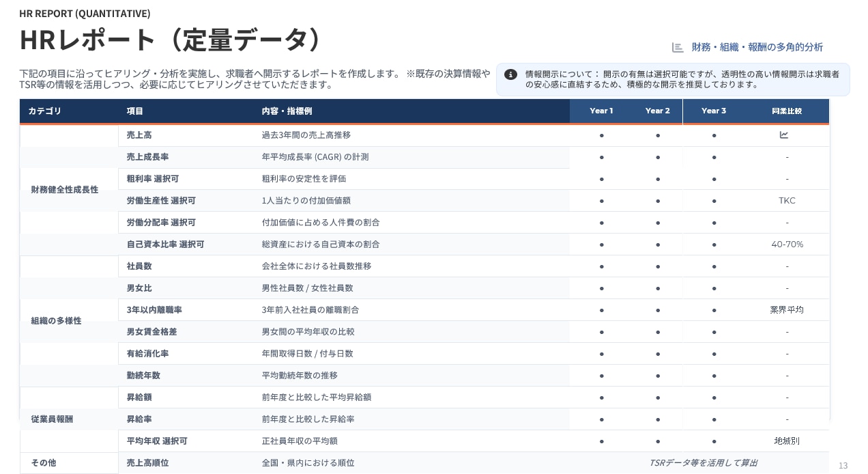Click the 財務・組織・報酬の多角的分析 label
Viewport: 868px width, 474px height.
[x=757, y=47]
